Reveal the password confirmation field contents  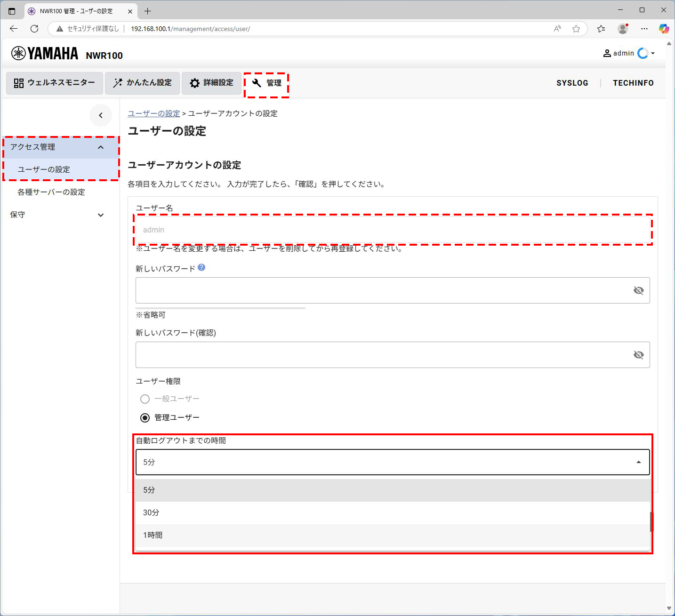(x=638, y=355)
